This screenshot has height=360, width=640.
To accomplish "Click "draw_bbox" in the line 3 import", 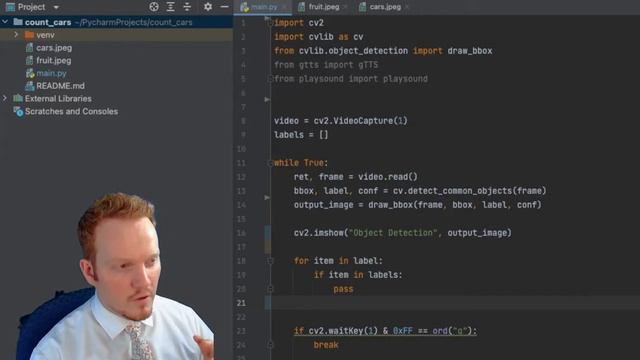I will tap(470, 51).
